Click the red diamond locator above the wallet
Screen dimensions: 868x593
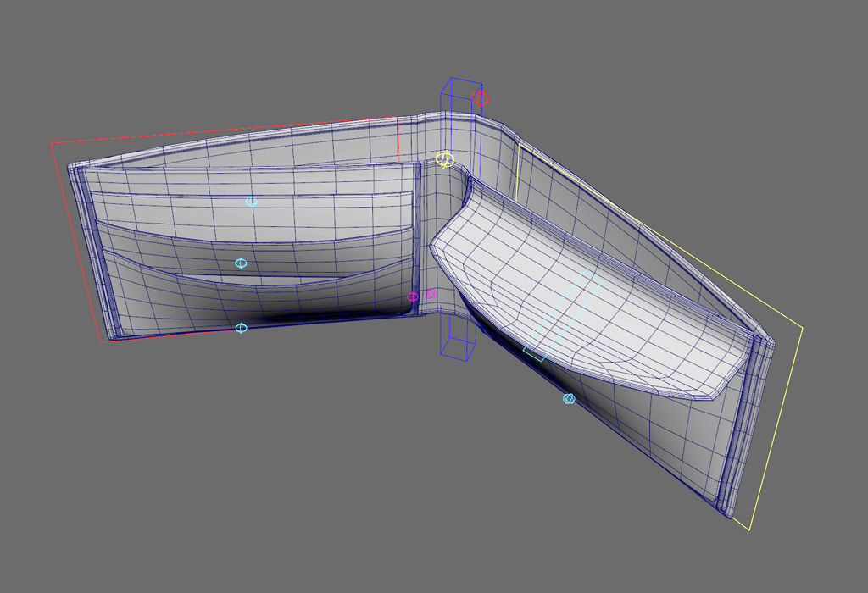click(x=481, y=97)
